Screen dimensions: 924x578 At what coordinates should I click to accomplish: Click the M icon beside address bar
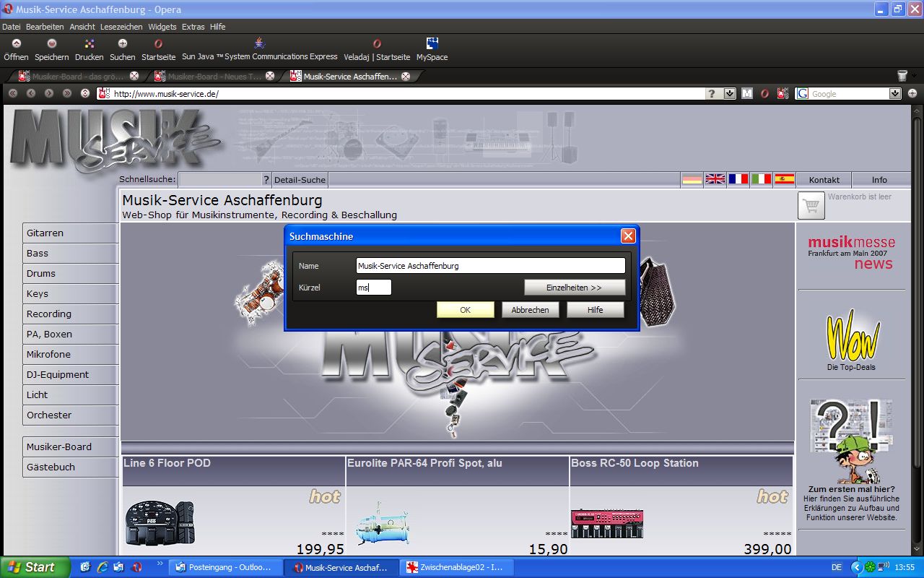click(x=747, y=93)
